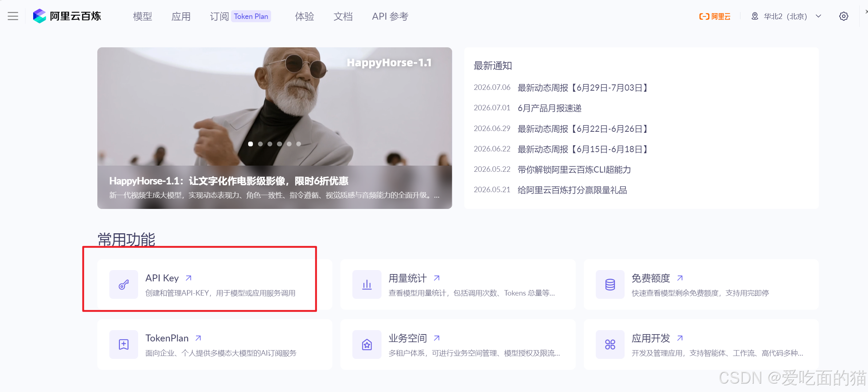Click the date 2026.07.06
The height and width of the screenshot is (392, 868).
click(492, 87)
